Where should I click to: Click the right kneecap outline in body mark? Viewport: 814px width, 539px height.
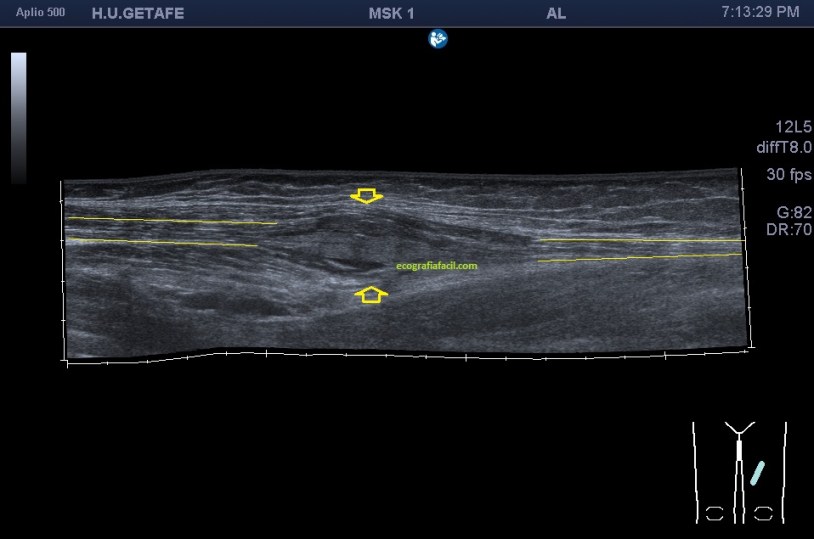tap(764, 514)
